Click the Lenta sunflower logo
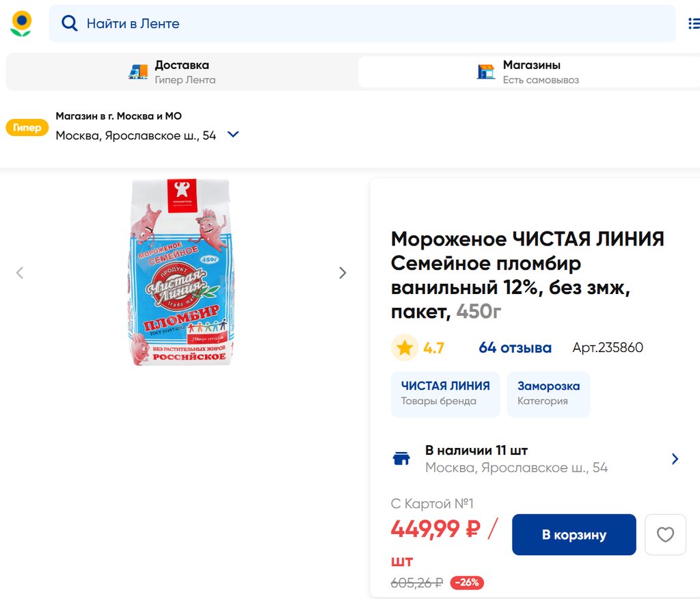Image resolution: width=700 pixels, height=599 pixels. click(21, 23)
